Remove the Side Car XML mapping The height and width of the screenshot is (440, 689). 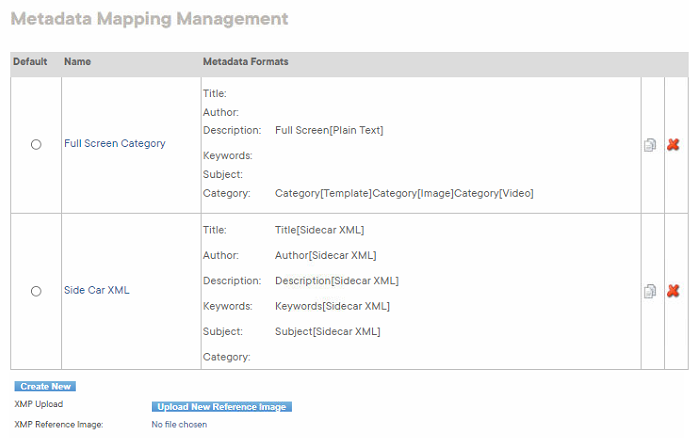[x=673, y=291]
